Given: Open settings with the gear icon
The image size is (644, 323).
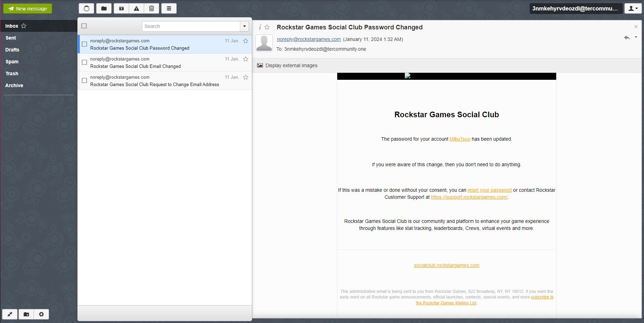Looking at the screenshot, I should pos(41,314).
